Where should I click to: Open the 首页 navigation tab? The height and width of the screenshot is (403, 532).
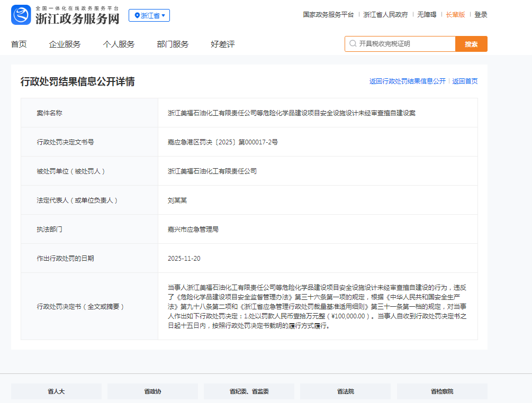[19, 44]
